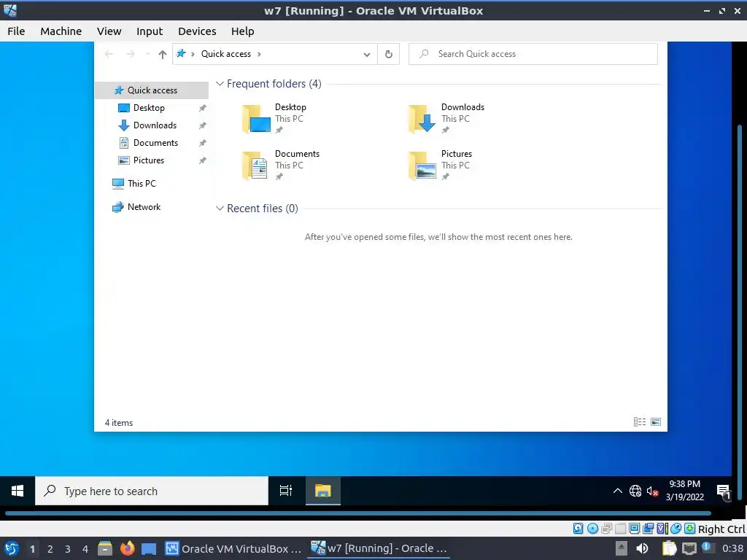The image size is (747, 560).
Task: Expand the chevron after Quick access breadcrumb
Action: 259,54
